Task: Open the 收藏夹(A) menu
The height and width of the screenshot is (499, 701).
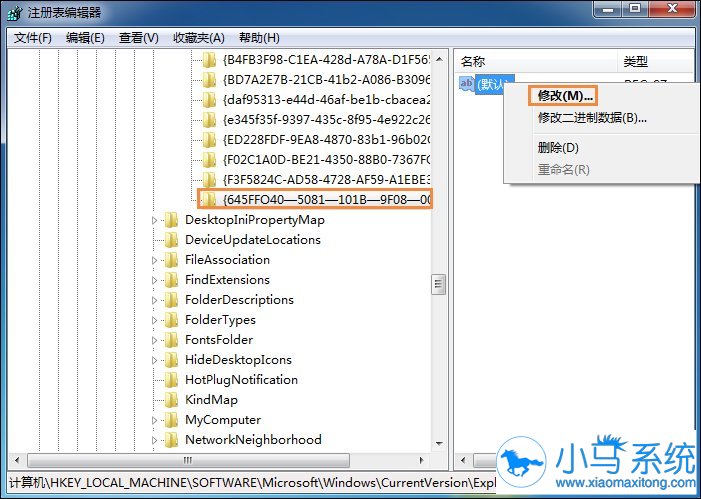Action: [198, 38]
